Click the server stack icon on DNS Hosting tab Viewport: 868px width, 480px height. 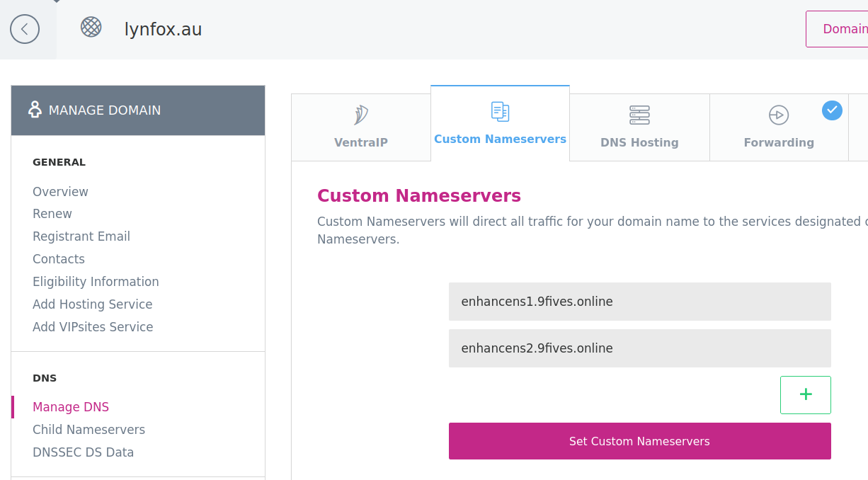639,115
